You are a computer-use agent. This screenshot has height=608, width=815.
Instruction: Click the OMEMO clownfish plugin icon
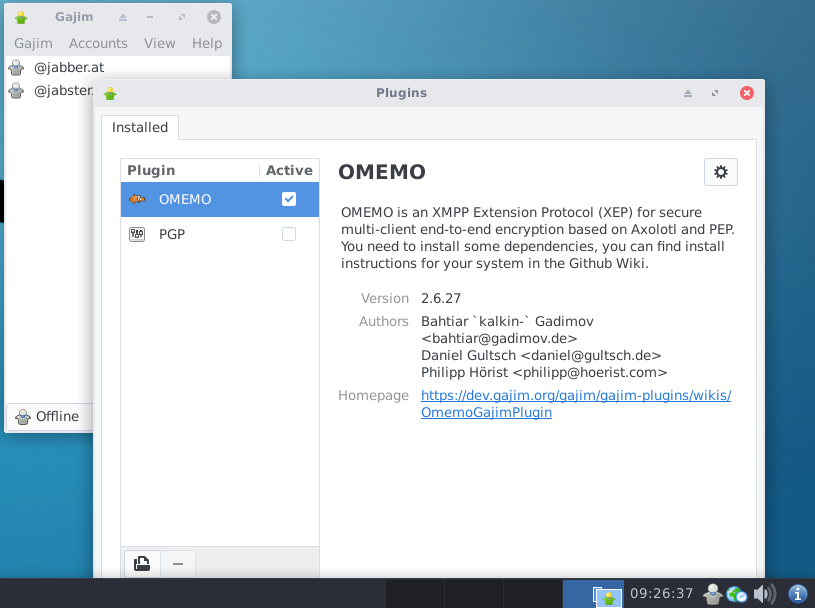coord(137,199)
